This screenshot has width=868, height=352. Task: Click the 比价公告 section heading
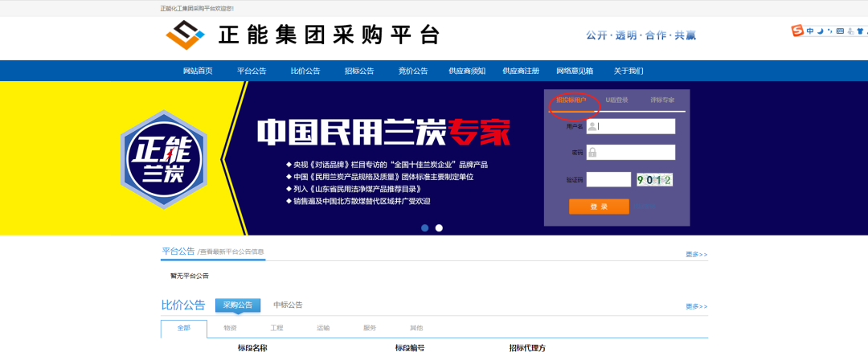(x=183, y=305)
